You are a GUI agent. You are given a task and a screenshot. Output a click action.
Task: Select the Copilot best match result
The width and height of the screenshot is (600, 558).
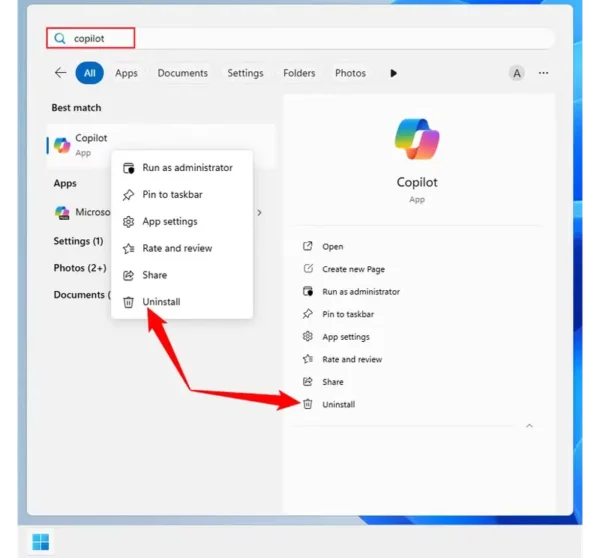click(x=161, y=145)
